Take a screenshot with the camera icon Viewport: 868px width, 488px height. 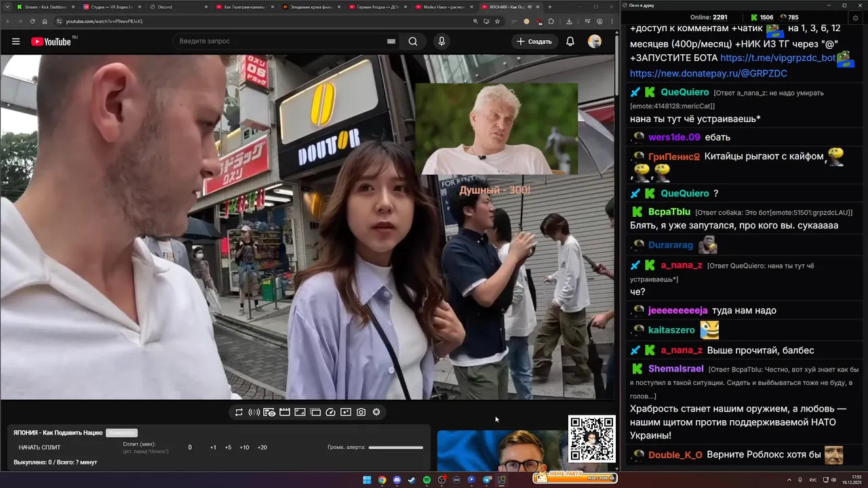pyautogui.click(x=361, y=412)
